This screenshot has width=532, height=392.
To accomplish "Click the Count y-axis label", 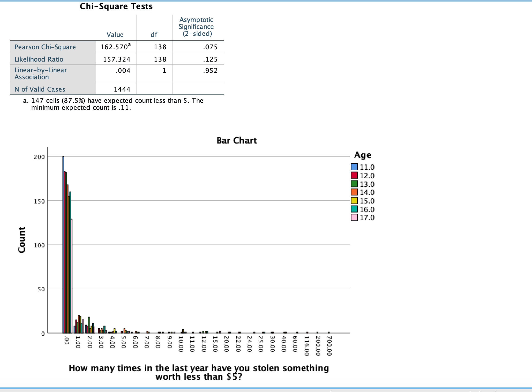I will (x=22, y=240).
